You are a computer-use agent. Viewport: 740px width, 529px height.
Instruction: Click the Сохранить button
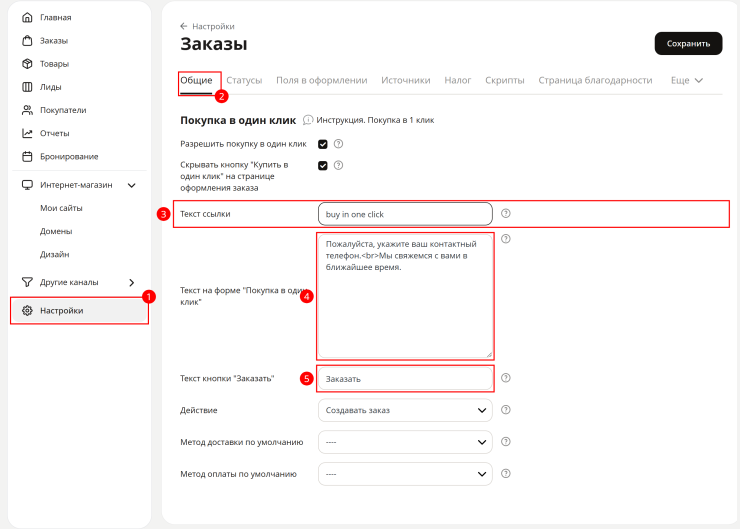[688, 43]
